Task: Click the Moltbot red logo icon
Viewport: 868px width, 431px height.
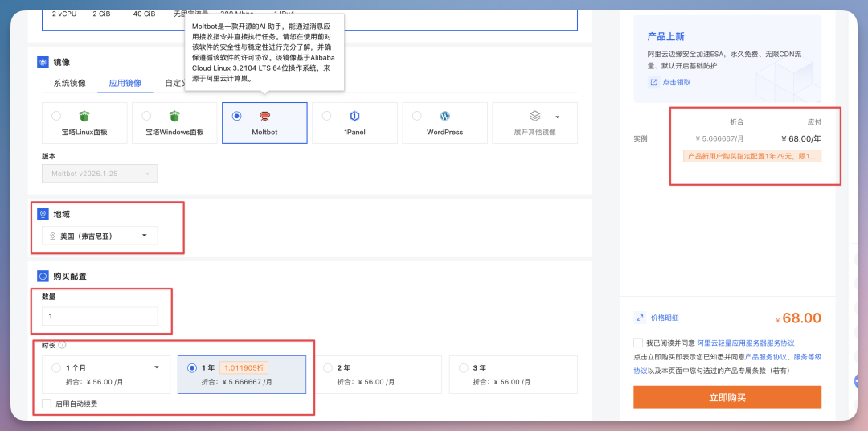Action: coord(264,117)
